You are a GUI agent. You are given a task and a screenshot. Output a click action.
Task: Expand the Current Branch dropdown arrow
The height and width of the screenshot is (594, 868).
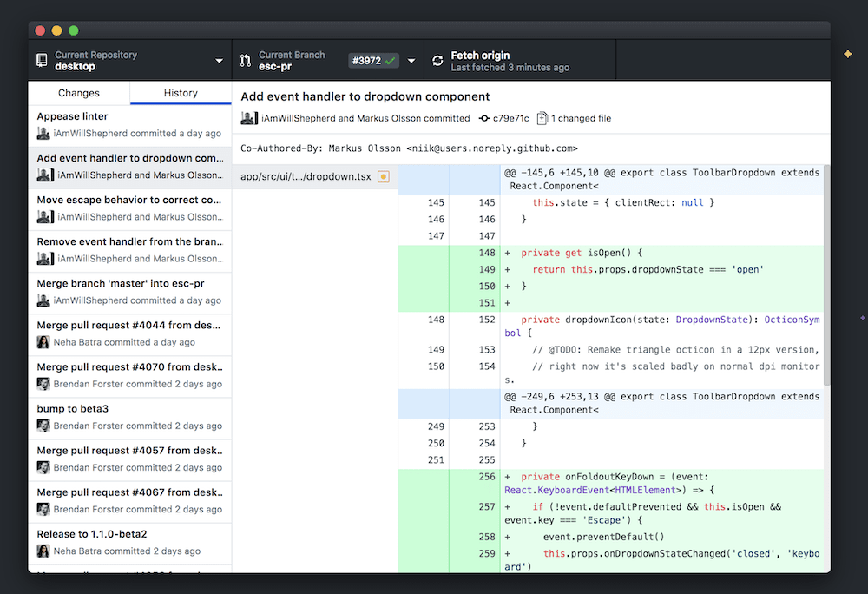tap(411, 60)
